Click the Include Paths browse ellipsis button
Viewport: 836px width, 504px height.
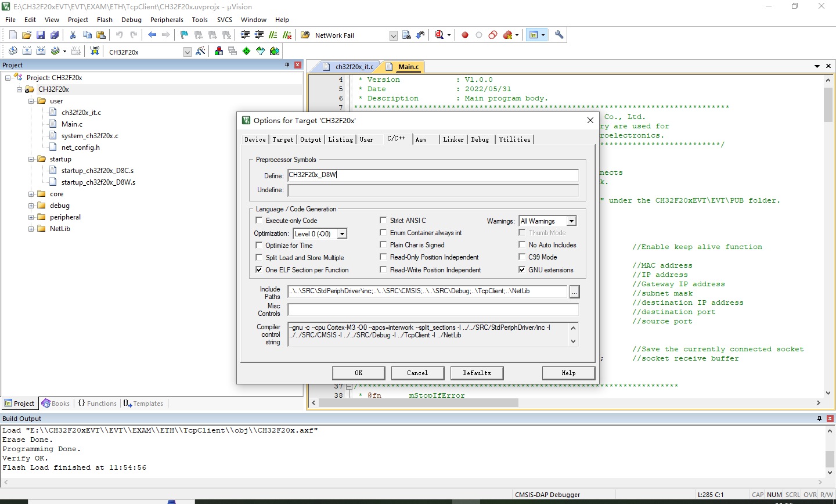click(x=574, y=291)
